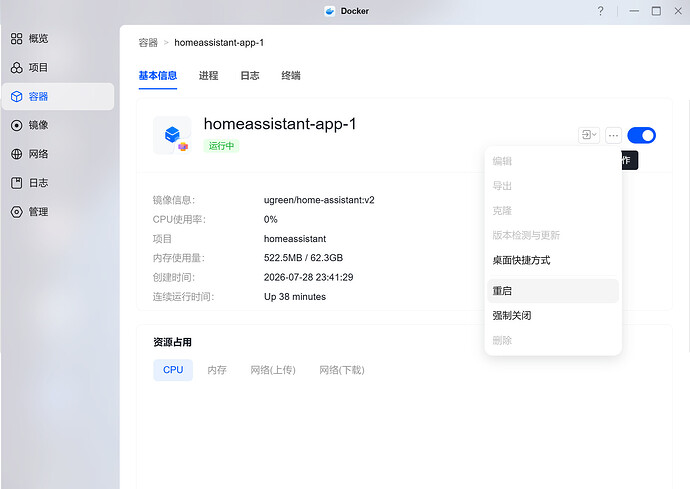Click the 2026-07-28 23:41:29 creation time
690x489 pixels.
tap(308, 277)
